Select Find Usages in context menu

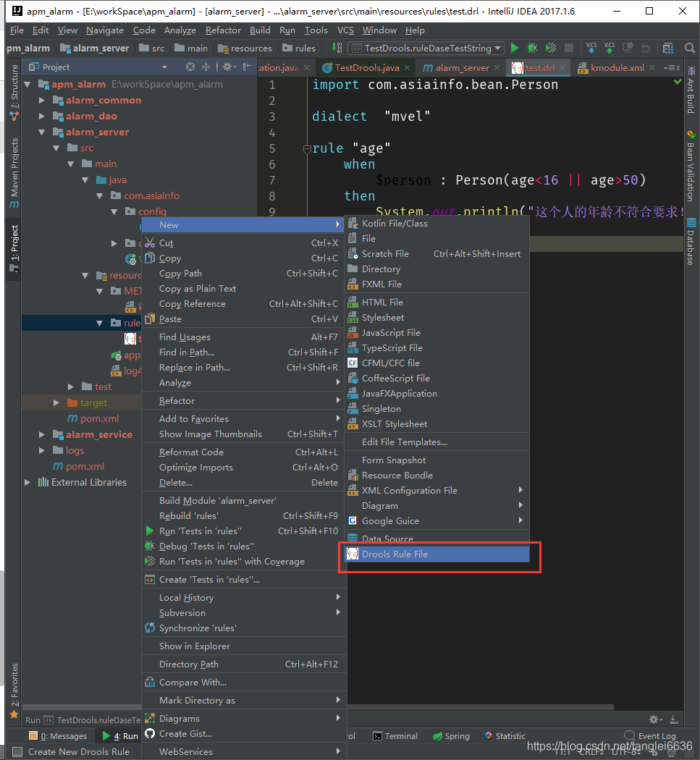[x=245, y=337]
